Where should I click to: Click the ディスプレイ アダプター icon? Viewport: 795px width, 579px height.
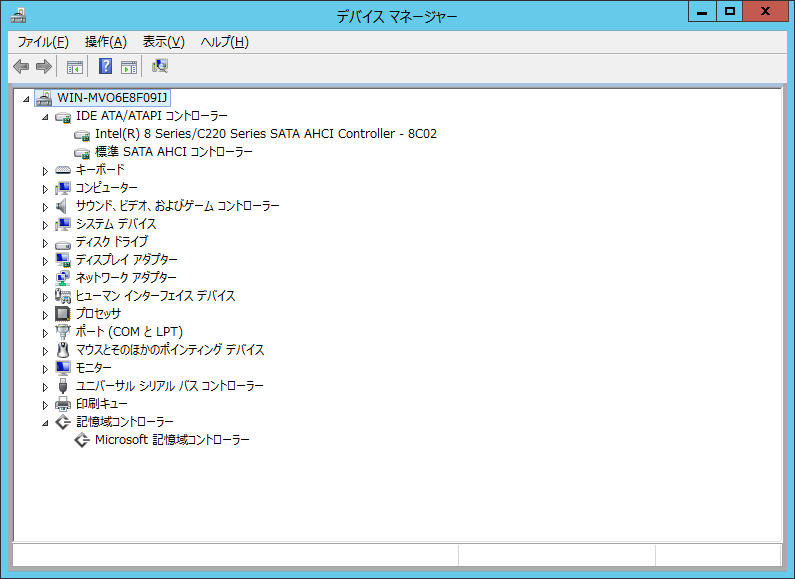(63, 260)
